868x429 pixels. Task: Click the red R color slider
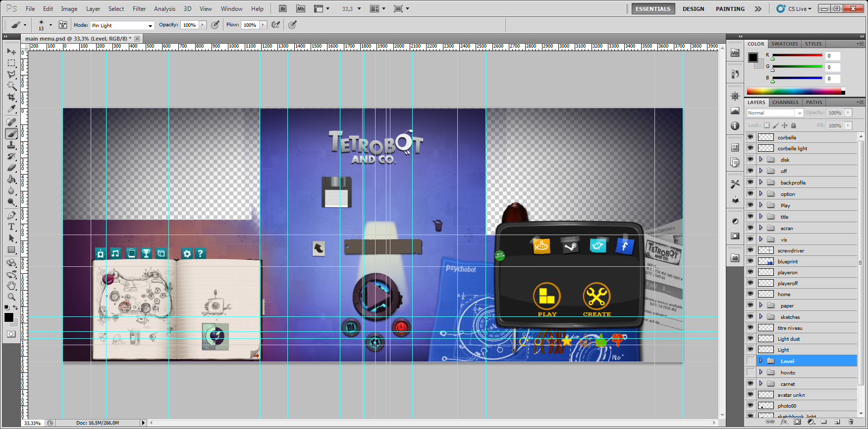pyautogui.click(x=797, y=56)
